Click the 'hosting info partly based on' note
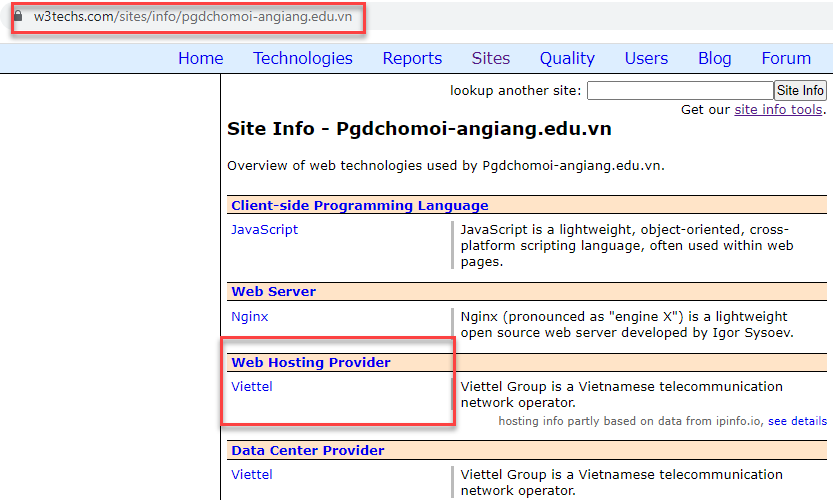The width and height of the screenshot is (833, 500). pos(632,421)
